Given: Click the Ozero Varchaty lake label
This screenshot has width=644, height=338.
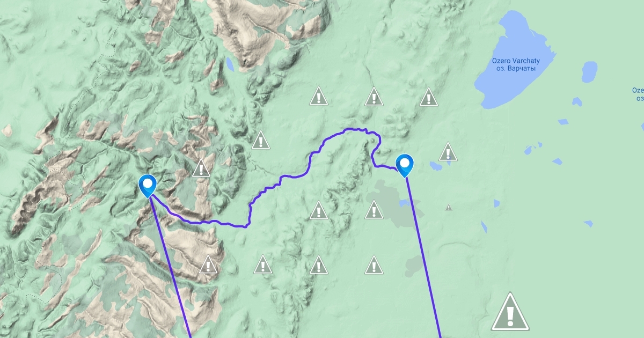Looking at the screenshot, I should click(x=516, y=64).
